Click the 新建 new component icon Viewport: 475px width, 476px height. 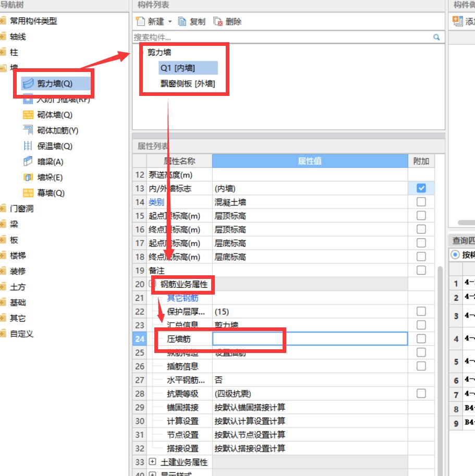[x=140, y=21]
